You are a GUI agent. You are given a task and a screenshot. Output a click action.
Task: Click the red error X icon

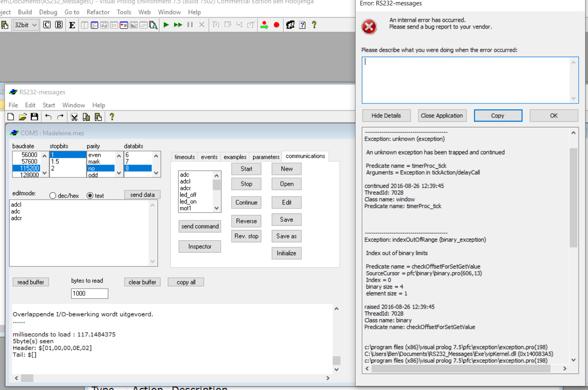click(369, 27)
